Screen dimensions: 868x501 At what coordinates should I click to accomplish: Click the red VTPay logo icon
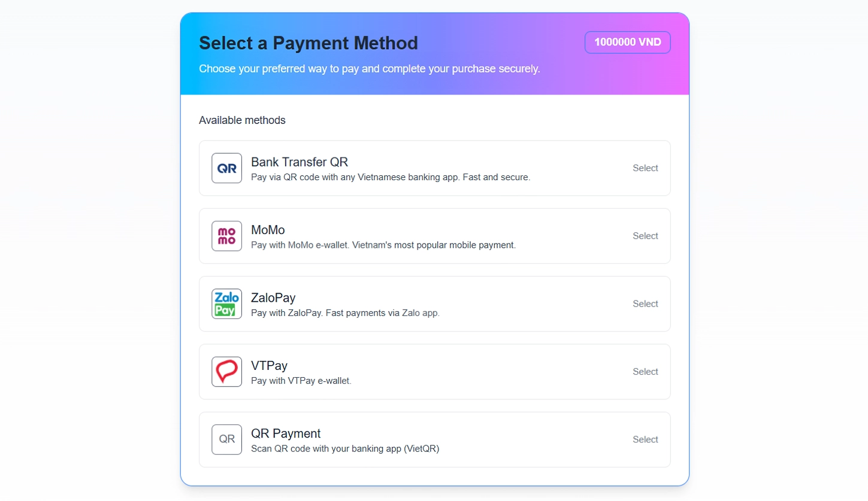pos(226,372)
